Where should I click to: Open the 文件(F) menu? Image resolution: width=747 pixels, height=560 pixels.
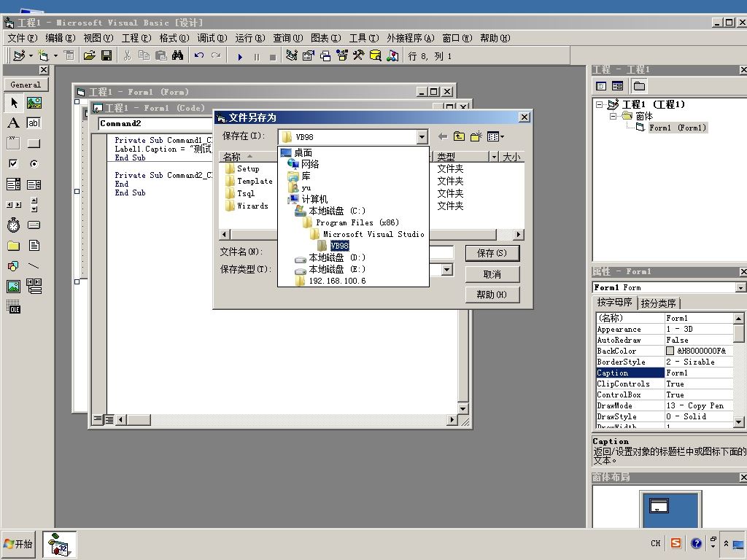[x=23, y=38]
